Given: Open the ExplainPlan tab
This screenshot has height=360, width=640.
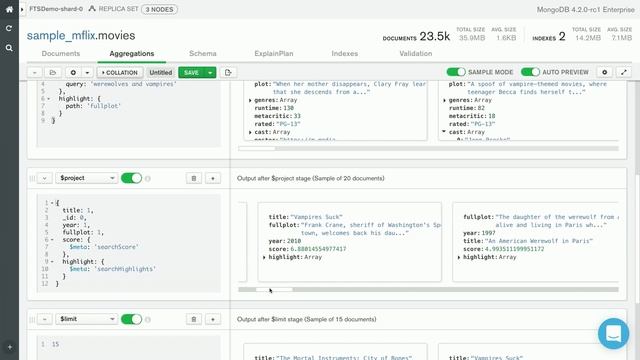Looking at the screenshot, I should [273, 53].
